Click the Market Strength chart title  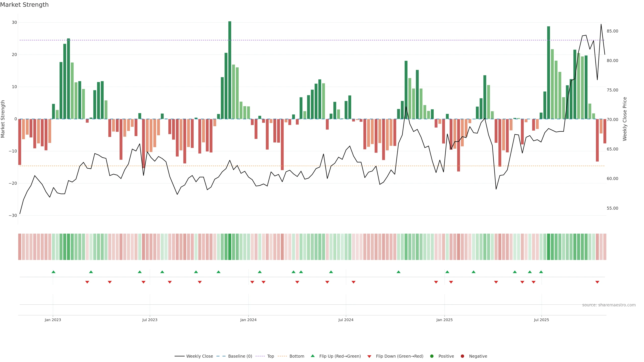(24, 5)
